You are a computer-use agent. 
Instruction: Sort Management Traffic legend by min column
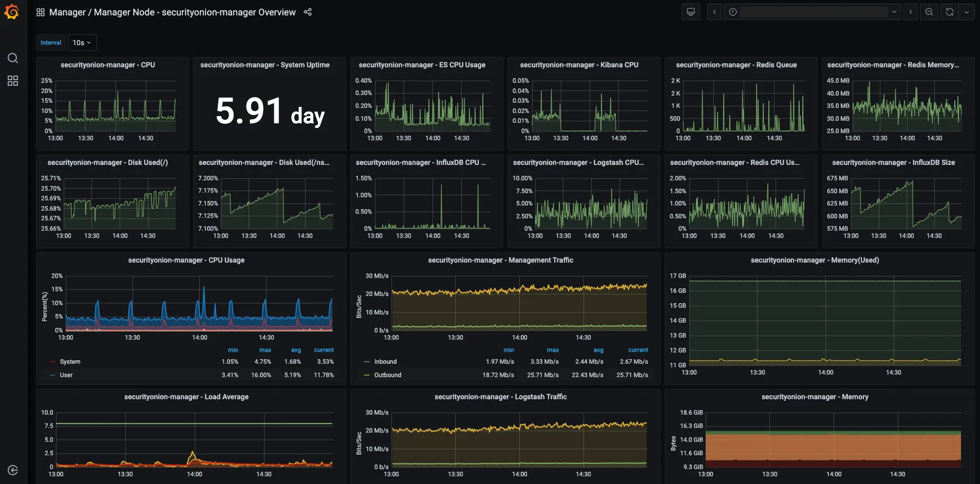tap(509, 350)
